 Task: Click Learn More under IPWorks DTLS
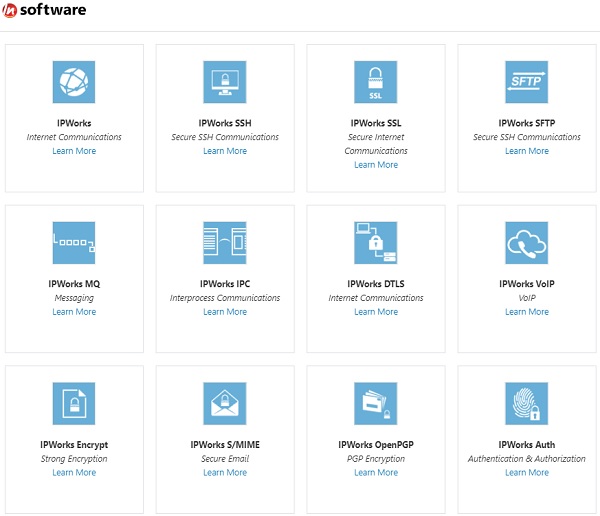(376, 312)
